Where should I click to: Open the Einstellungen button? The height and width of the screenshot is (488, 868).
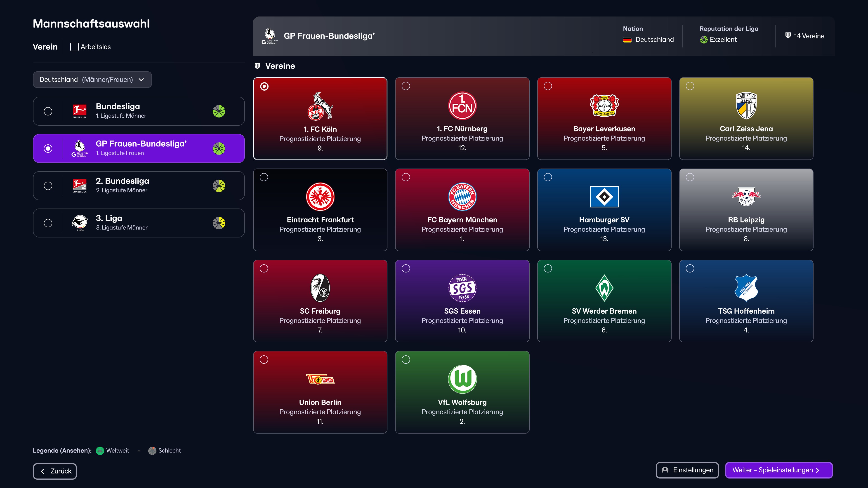687,470
